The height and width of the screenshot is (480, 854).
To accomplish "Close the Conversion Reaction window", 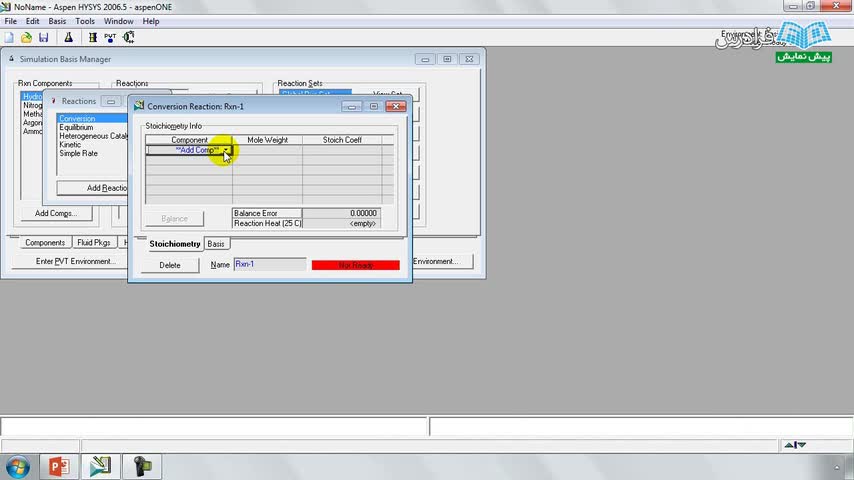I will [x=396, y=106].
